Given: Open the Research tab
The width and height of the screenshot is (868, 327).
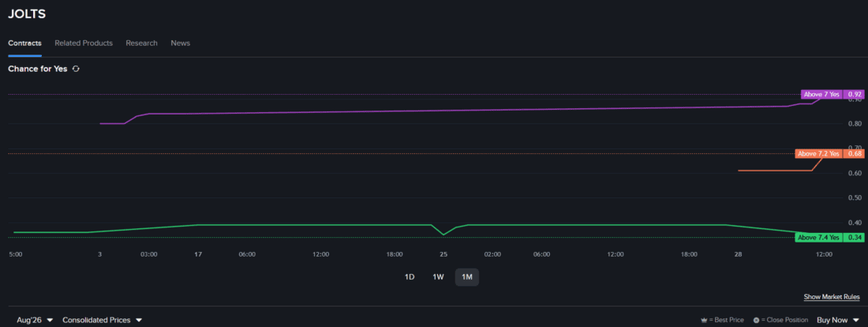Looking at the screenshot, I should tap(142, 43).
